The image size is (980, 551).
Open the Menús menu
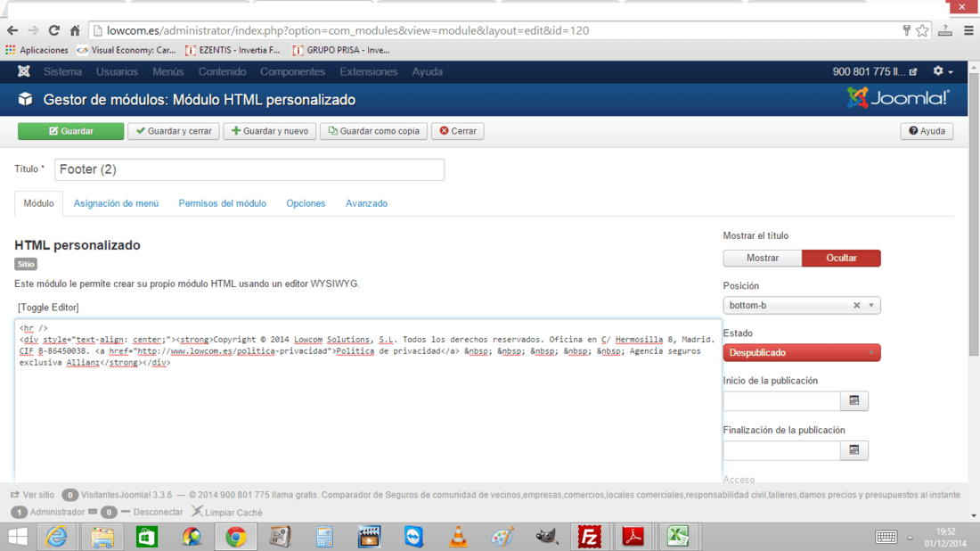[168, 71]
